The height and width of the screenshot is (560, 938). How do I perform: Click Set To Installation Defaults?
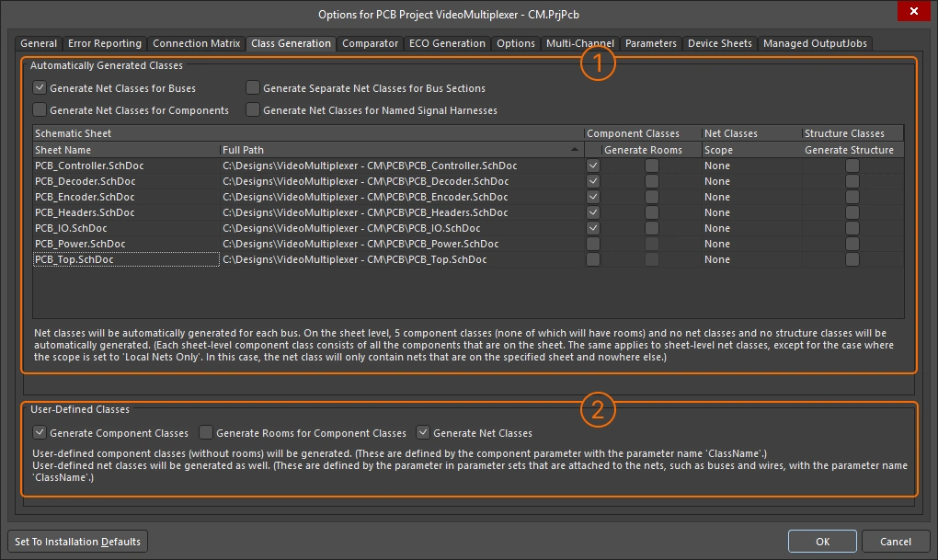click(77, 541)
